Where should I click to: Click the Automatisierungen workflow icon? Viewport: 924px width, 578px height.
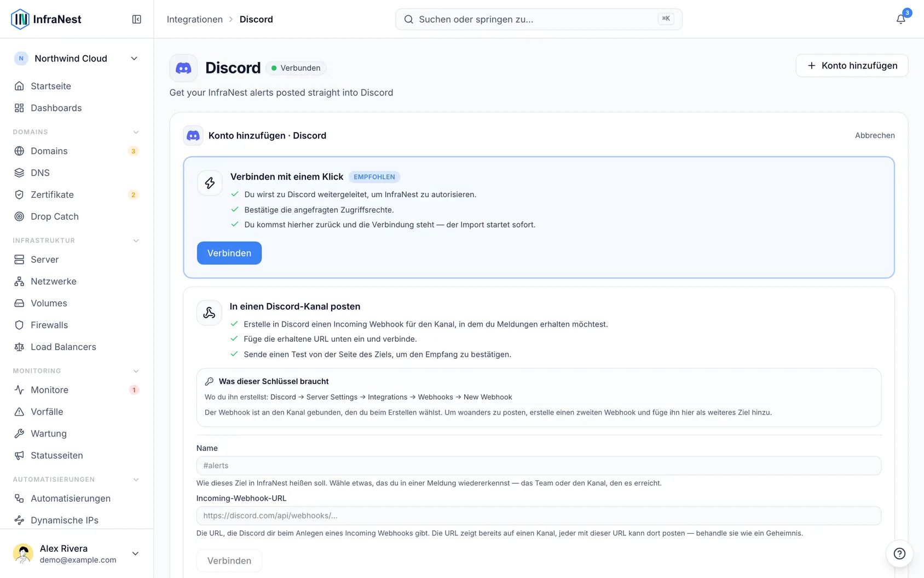click(19, 498)
